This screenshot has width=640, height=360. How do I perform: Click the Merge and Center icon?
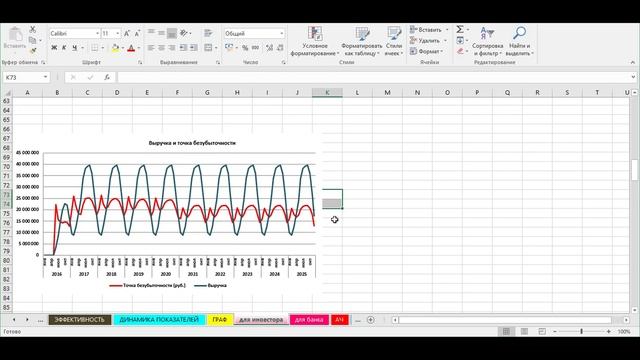(208, 48)
